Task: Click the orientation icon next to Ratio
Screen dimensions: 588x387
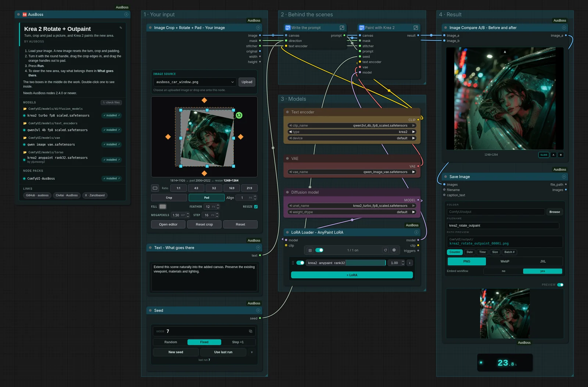Action: 155,188
